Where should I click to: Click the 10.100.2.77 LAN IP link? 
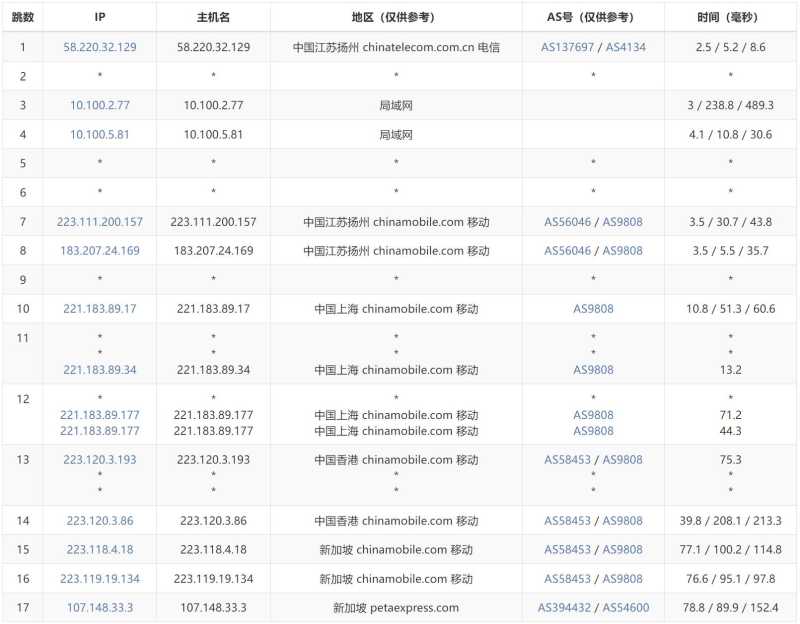click(x=98, y=104)
